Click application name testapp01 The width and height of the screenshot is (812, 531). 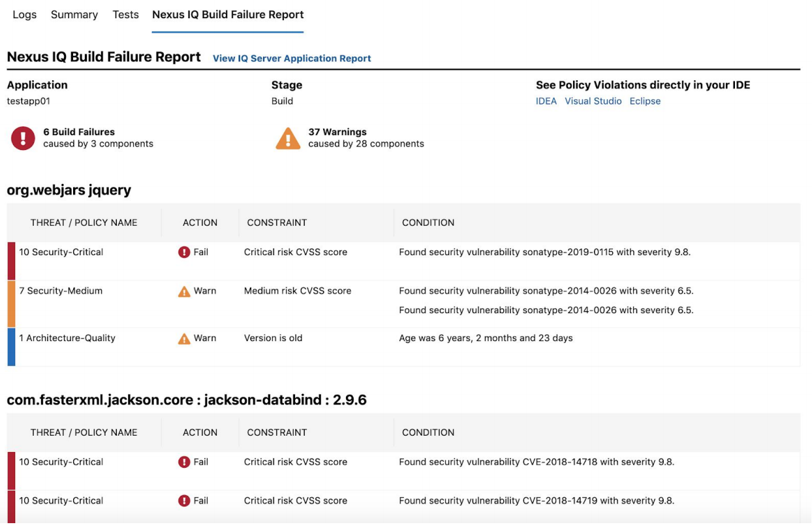pos(29,101)
